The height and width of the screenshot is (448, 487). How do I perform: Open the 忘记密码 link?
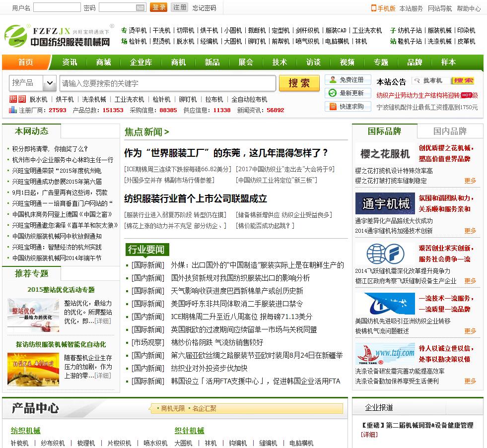coord(204,8)
